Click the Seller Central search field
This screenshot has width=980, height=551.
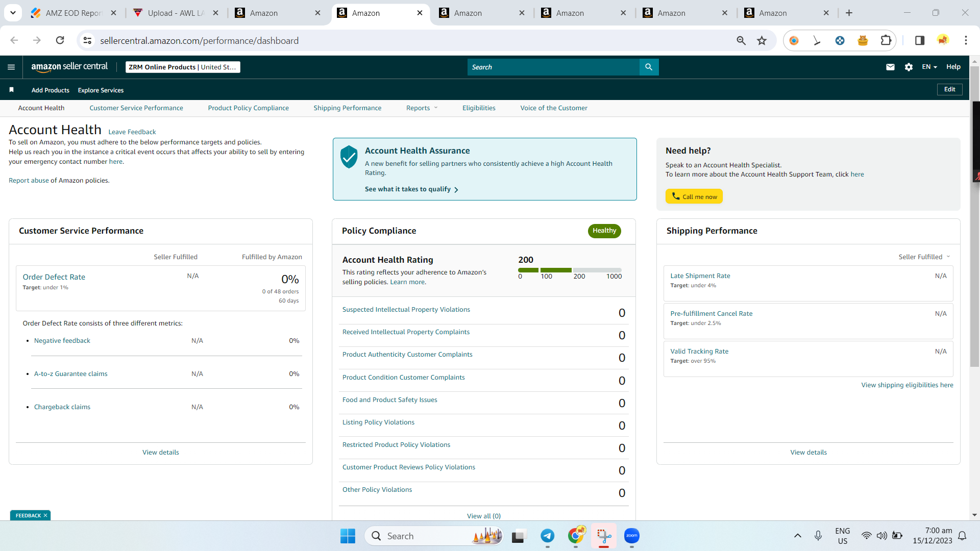(553, 67)
